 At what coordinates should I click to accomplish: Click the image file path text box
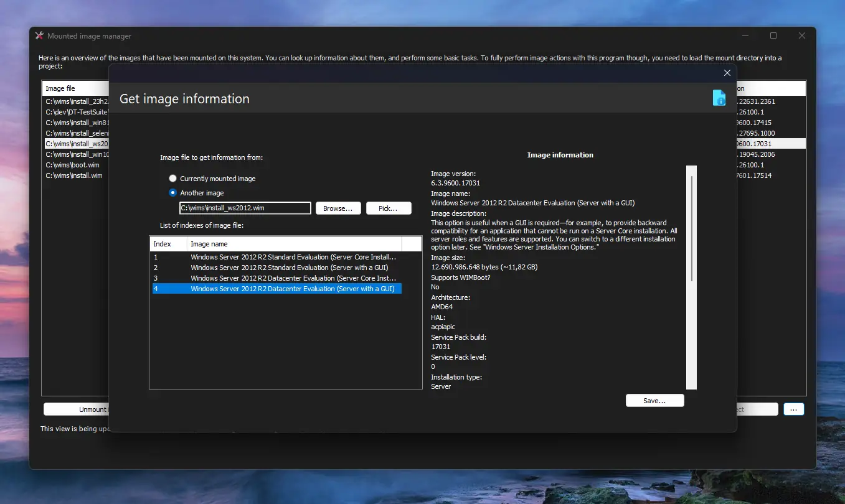(245, 208)
